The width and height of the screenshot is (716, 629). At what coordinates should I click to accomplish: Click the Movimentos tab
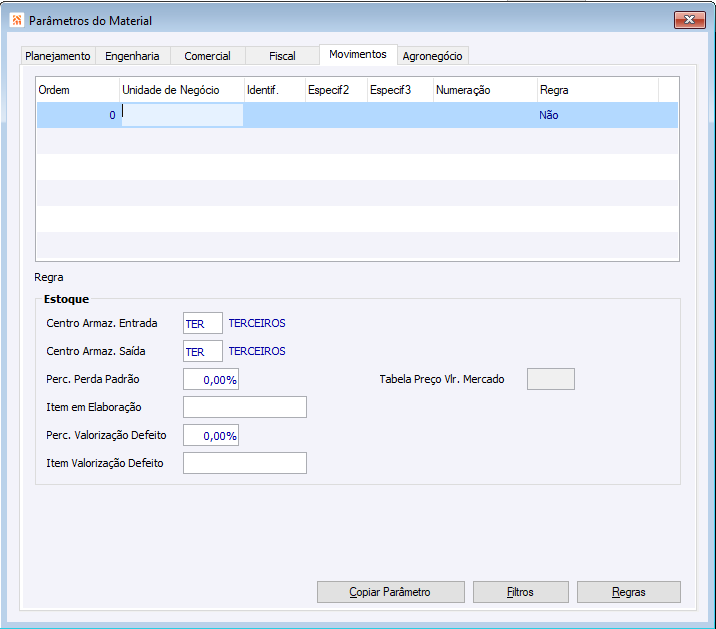358,54
